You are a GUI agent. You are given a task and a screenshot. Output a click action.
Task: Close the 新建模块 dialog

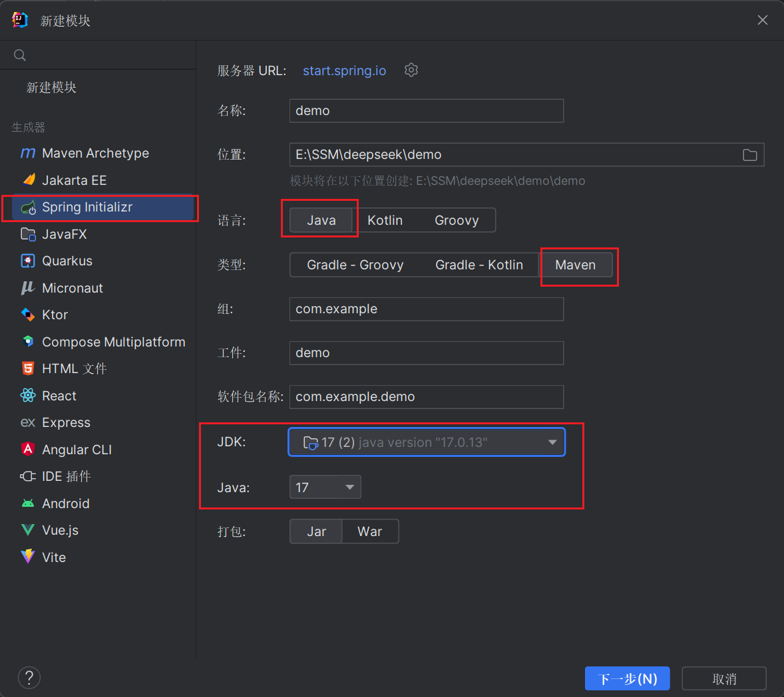click(763, 20)
